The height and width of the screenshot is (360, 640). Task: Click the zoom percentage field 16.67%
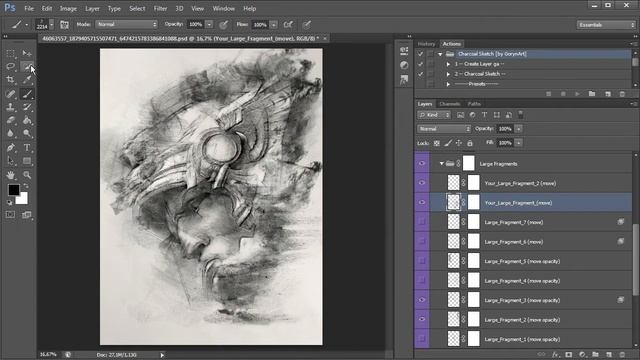[x=48, y=355]
